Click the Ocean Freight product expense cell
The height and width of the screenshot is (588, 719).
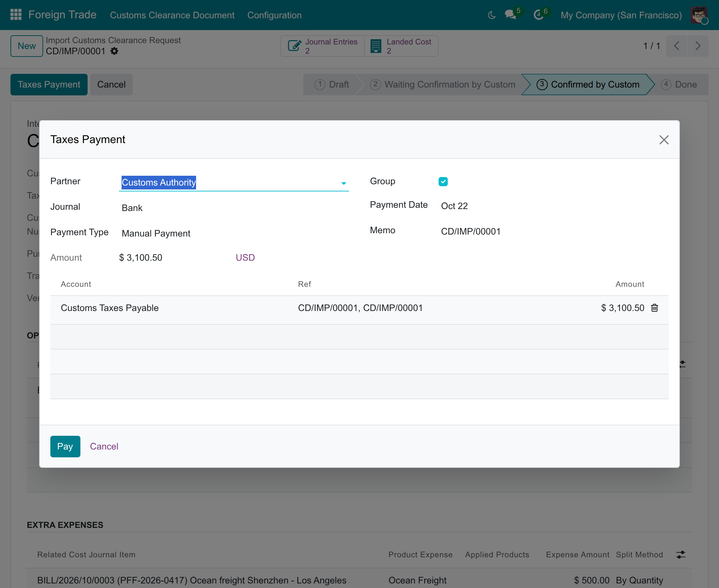click(x=417, y=580)
